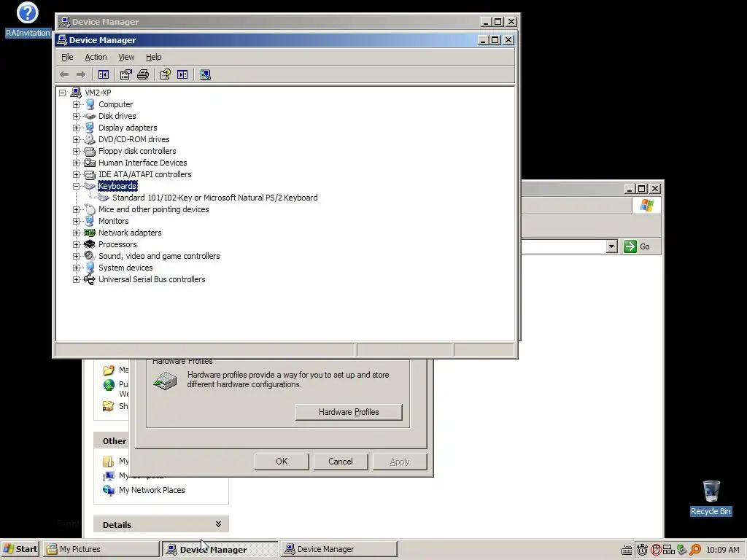
Task: Select the VM2-XP computer root icon
Action: point(76,93)
